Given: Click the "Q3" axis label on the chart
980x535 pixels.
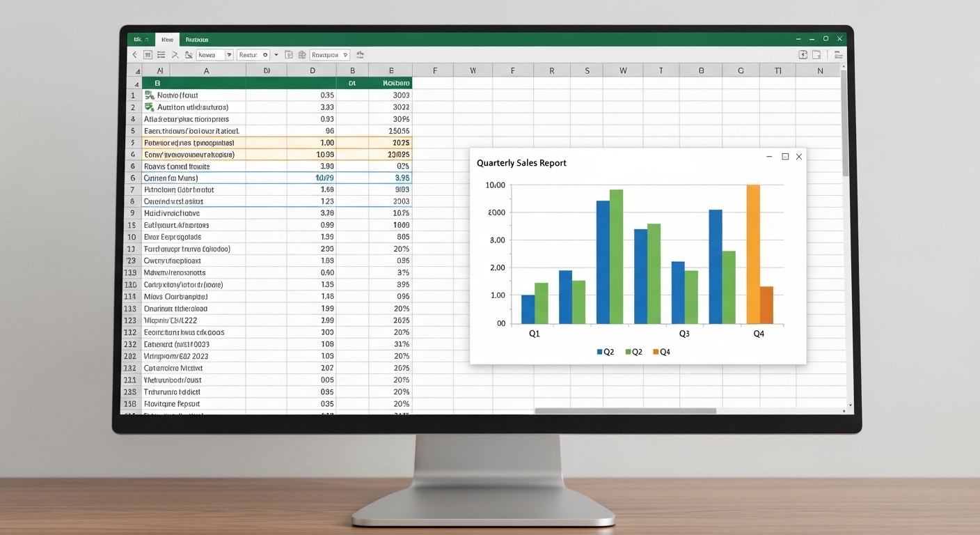Looking at the screenshot, I should click(x=684, y=334).
